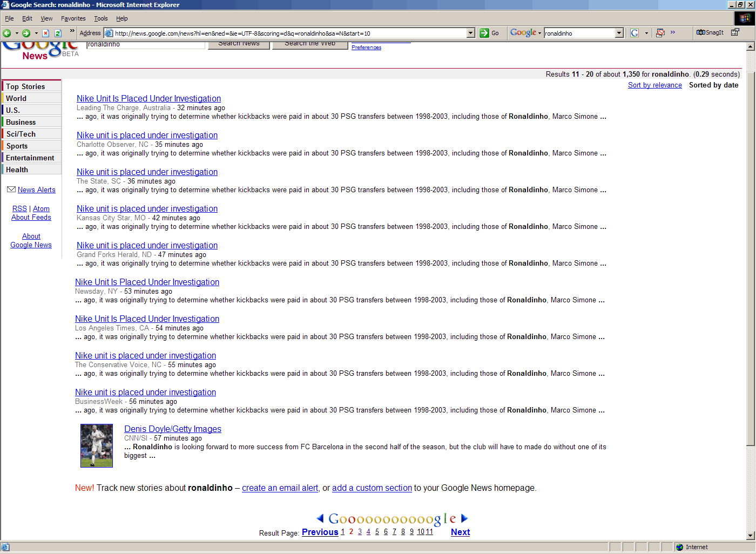Viewport: 756px width, 554px height.
Task: Click the Stop loading icon
Action: point(46,33)
